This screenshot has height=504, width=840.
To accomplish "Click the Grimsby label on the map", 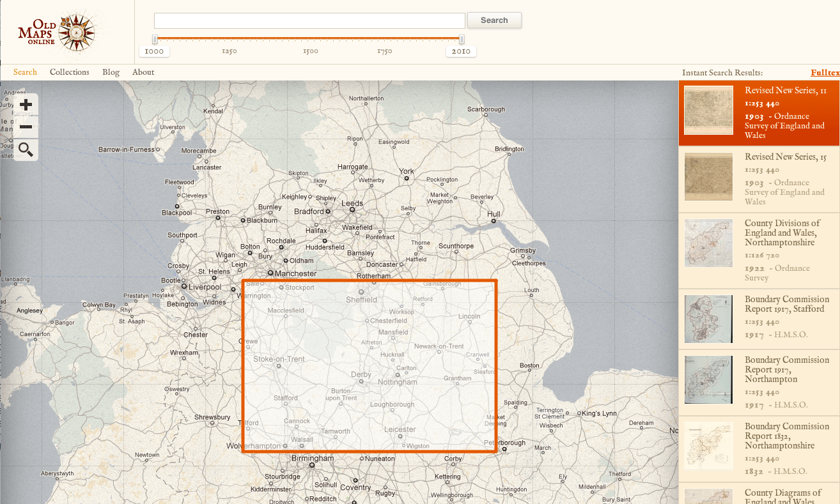I will coord(524,250).
